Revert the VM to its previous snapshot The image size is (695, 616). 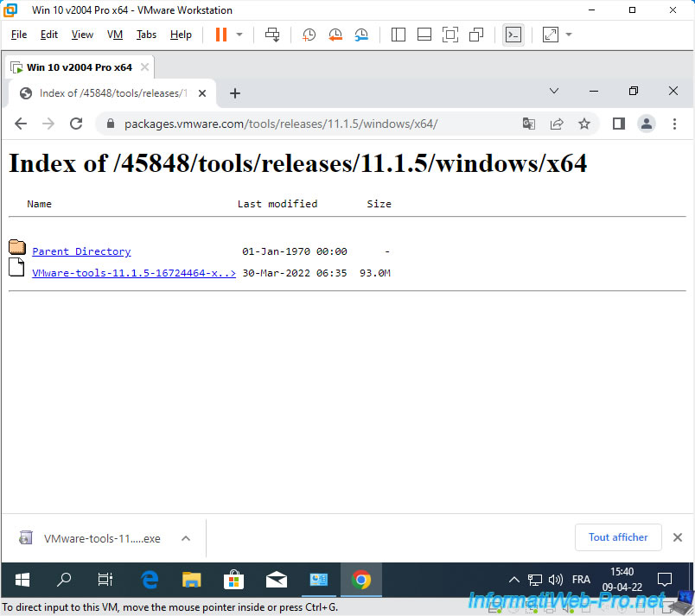(335, 35)
